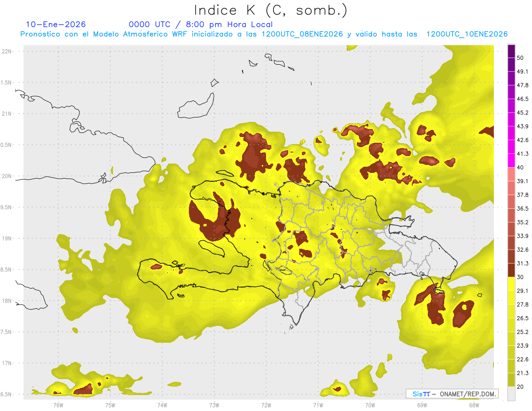Click the latitude label "18N"
Image resolution: width=532 pixels, height=411 pixels.
pyautogui.click(x=7, y=301)
